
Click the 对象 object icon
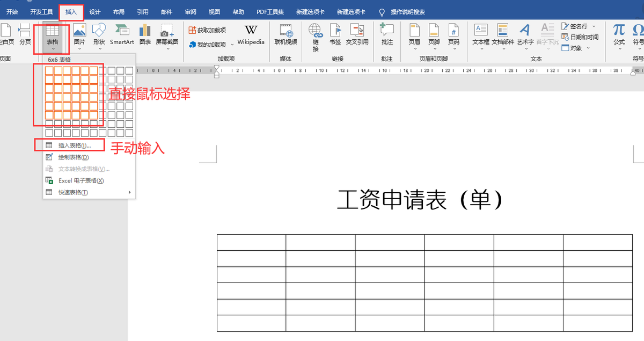point(565,48)
